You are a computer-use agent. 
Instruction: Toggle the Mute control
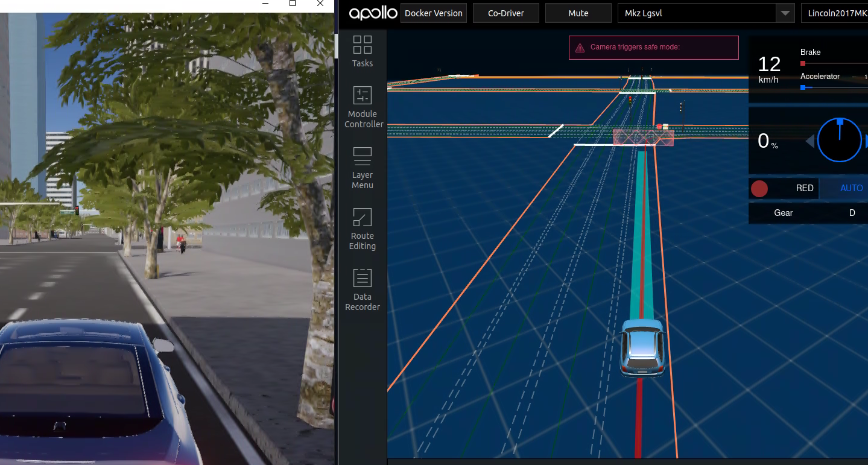(x=577, y=13)
